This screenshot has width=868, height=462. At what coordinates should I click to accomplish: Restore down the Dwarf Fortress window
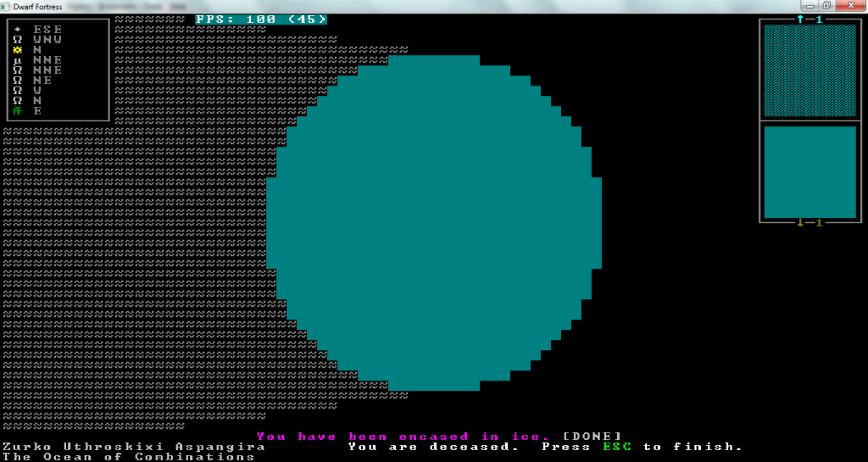click(x=826, y=6)
